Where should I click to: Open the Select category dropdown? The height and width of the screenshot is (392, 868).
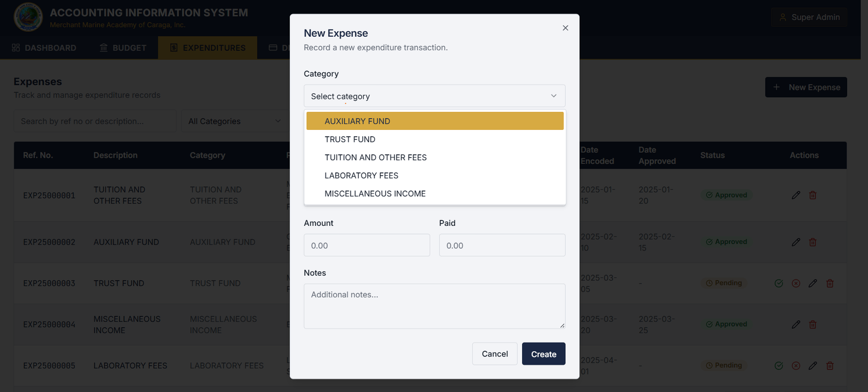pyautogui.click(x=435, y=96)
